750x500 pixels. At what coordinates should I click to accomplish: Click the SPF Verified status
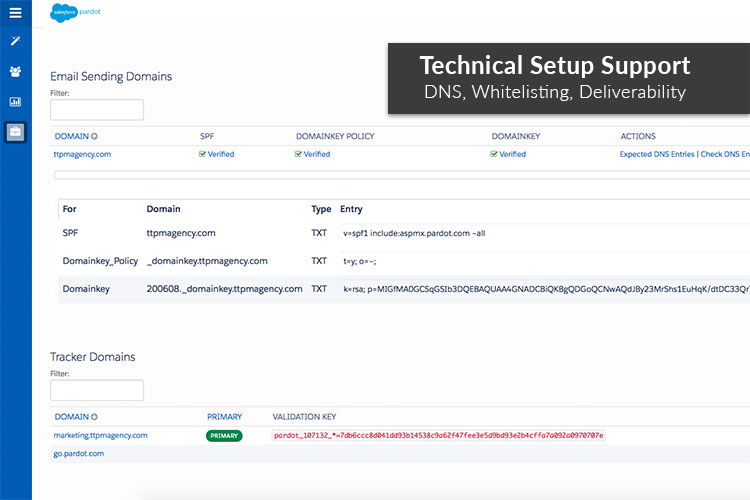click(217, 154)
